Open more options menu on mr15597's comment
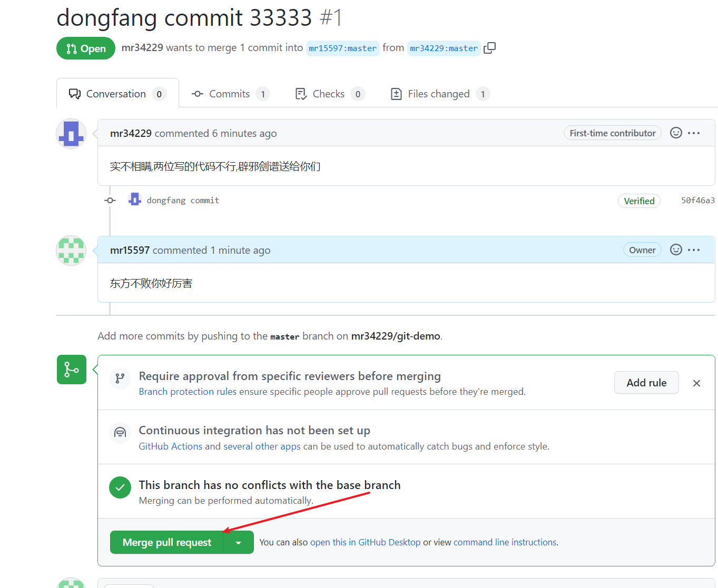Screen dimensions: 718x588 pyautogui.click(x=694, y=250)
